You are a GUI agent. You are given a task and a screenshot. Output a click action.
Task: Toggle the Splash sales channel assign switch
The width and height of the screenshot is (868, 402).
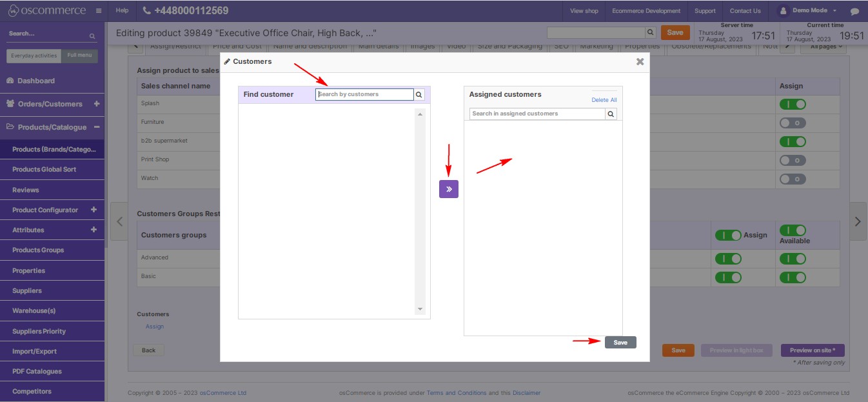[x=792, y=104]
